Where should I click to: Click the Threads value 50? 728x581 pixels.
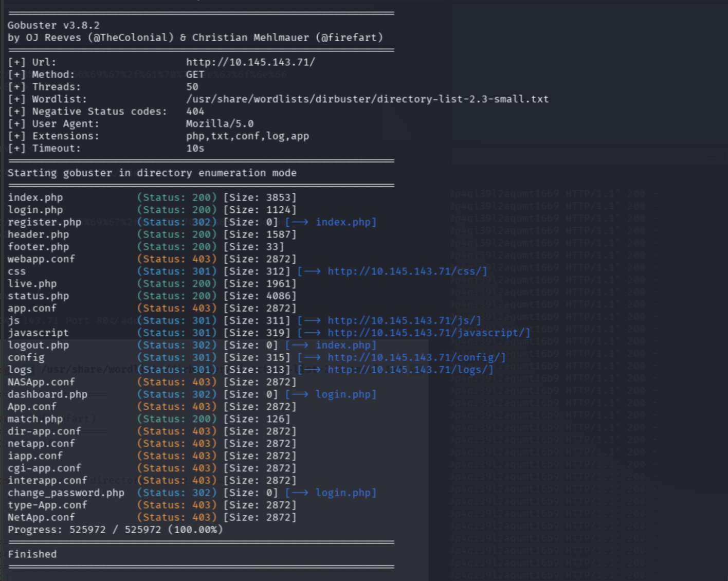click(x=192, y=87)
